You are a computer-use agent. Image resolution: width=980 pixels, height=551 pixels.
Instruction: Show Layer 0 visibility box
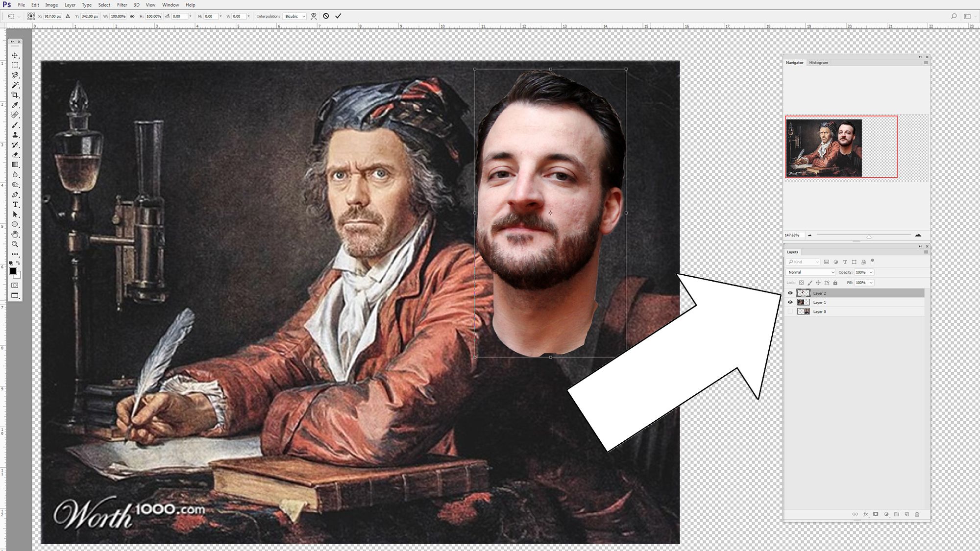pos(790,311)
